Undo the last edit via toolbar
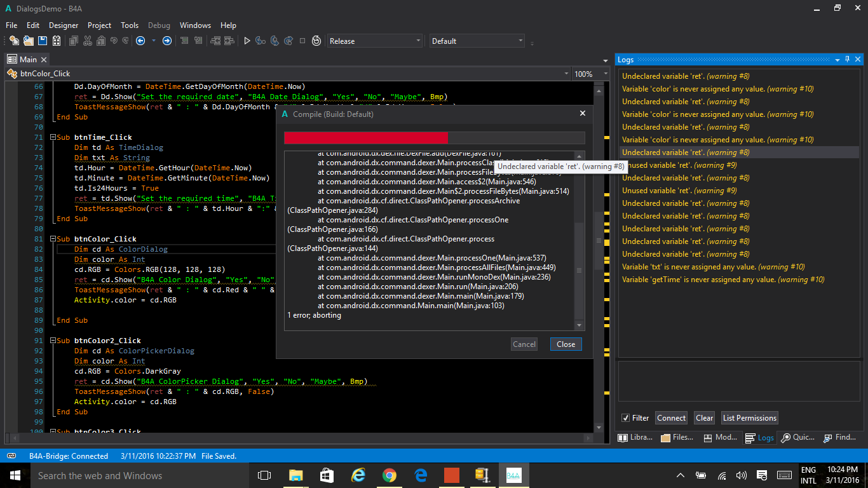This screenshot has width=868, height=488. click(114, 41)
